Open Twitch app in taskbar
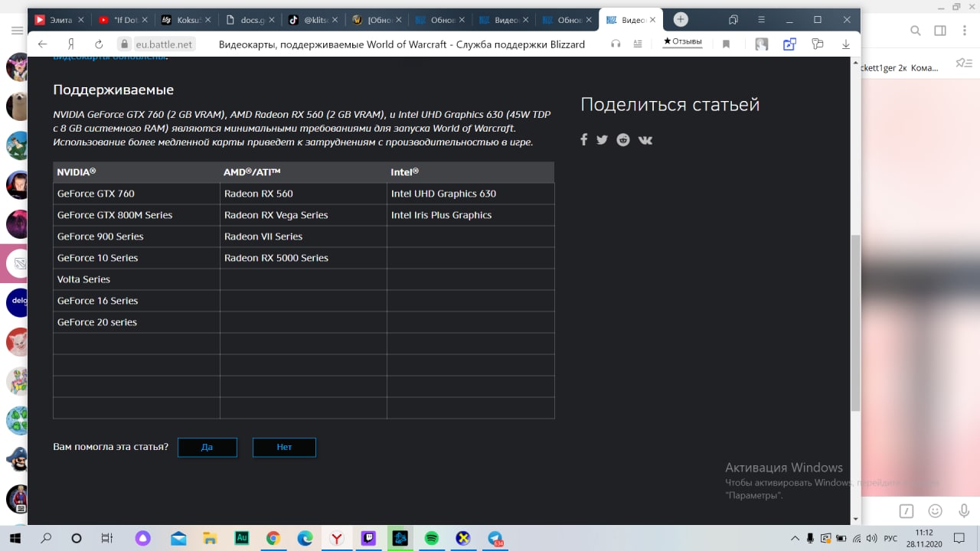This screenshot has height=551, width=980. (x=368, y=539)
